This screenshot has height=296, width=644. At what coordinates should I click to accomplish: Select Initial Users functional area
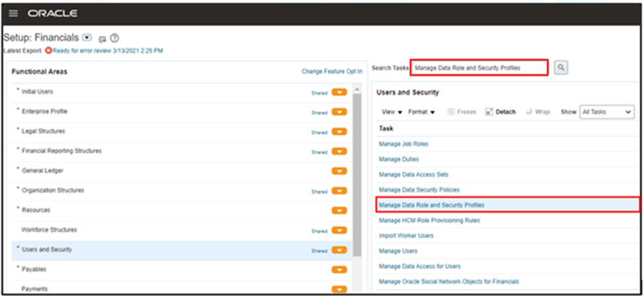(37, 92)
